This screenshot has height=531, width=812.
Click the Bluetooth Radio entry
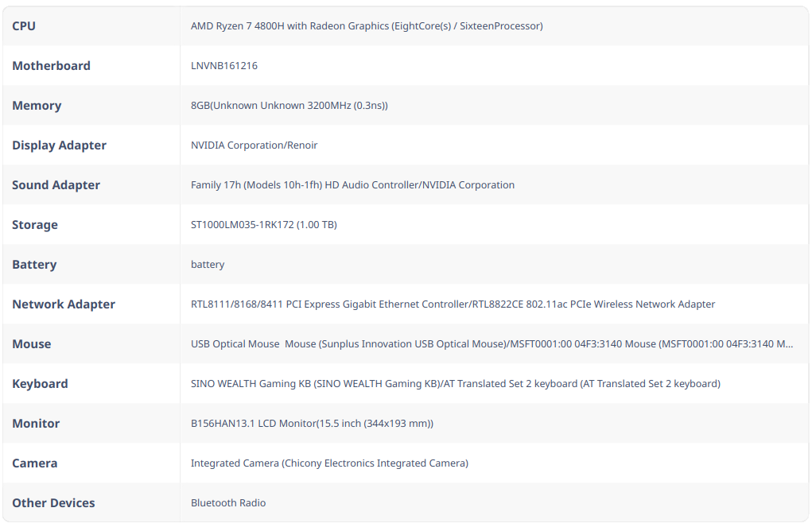[x=228, y=502]
